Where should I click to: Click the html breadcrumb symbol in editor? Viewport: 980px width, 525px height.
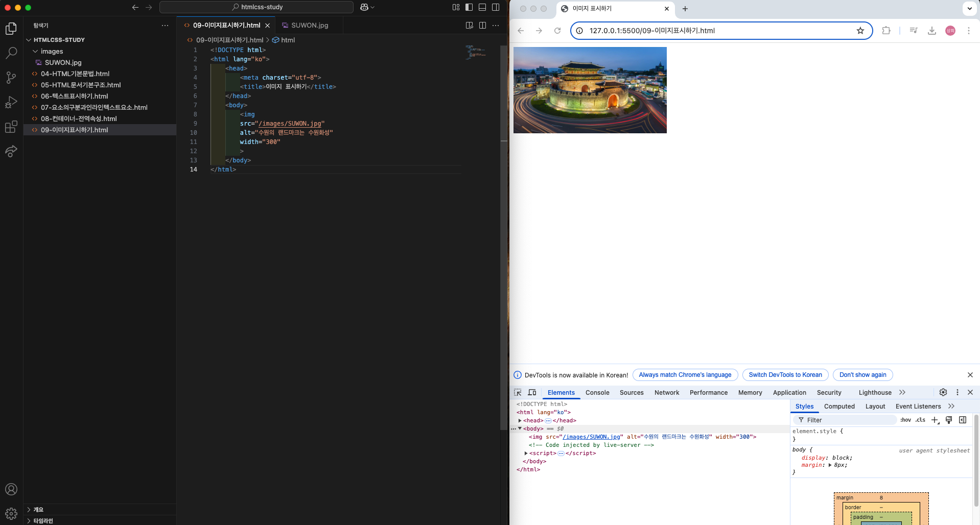284,40
